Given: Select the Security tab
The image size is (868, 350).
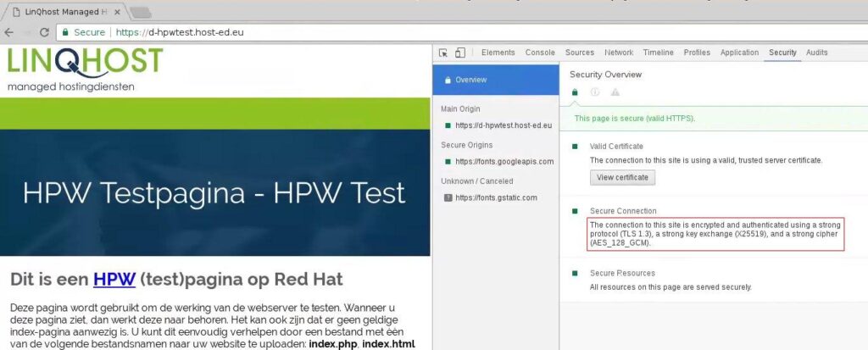Looking at the screenshot, I should (x=782, y=53).
